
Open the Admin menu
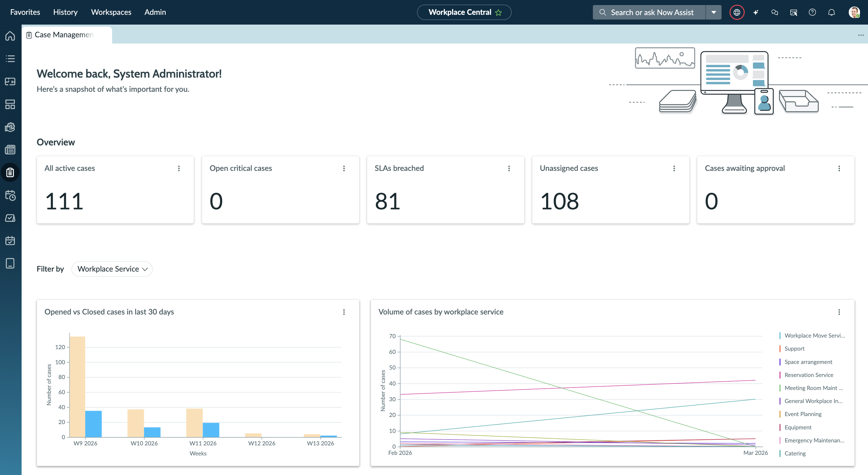(x=155, y=12)
